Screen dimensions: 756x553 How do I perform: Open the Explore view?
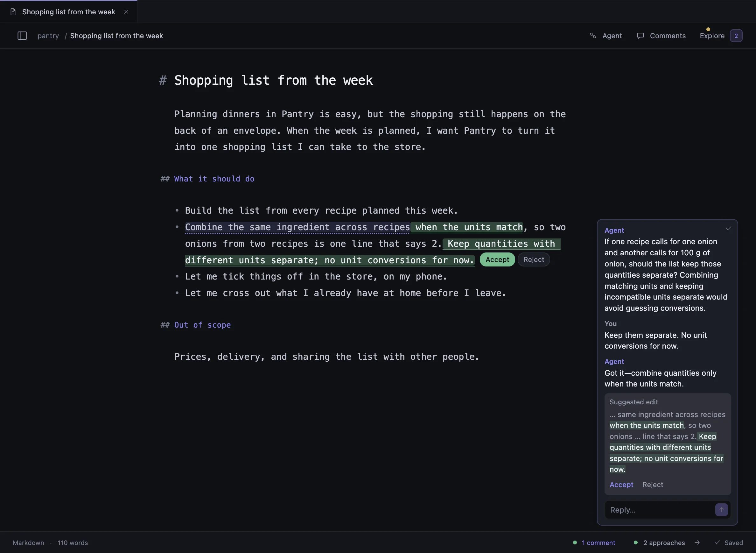click(x=712, y=36)
